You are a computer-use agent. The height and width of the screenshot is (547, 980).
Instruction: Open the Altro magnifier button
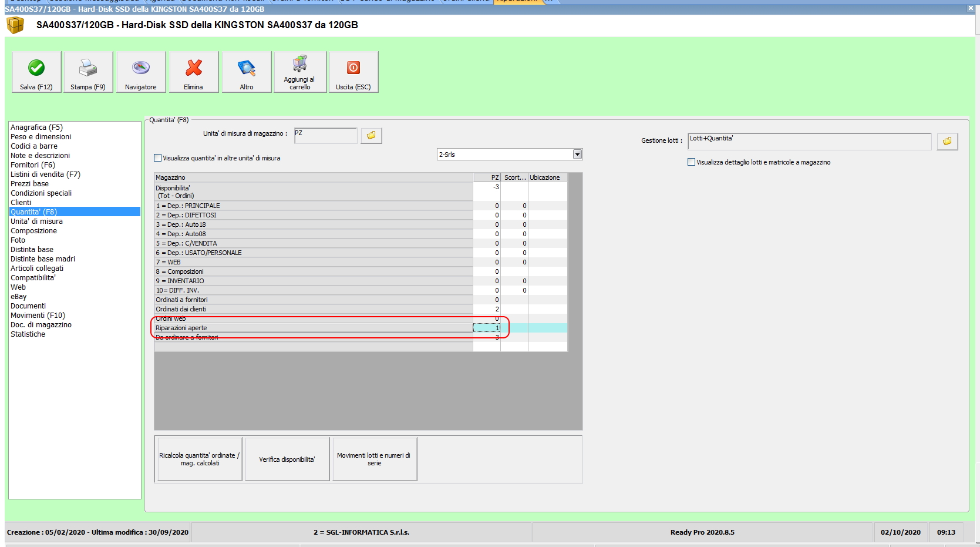[x=247, y=72]
